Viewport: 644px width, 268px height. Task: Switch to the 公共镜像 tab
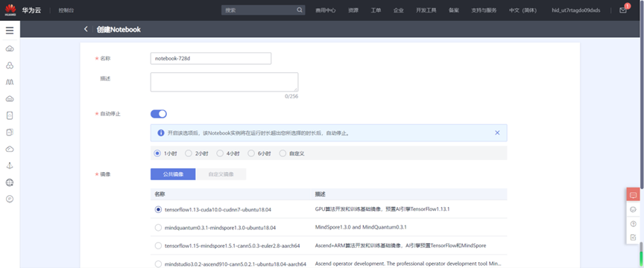tap(173, 174)
